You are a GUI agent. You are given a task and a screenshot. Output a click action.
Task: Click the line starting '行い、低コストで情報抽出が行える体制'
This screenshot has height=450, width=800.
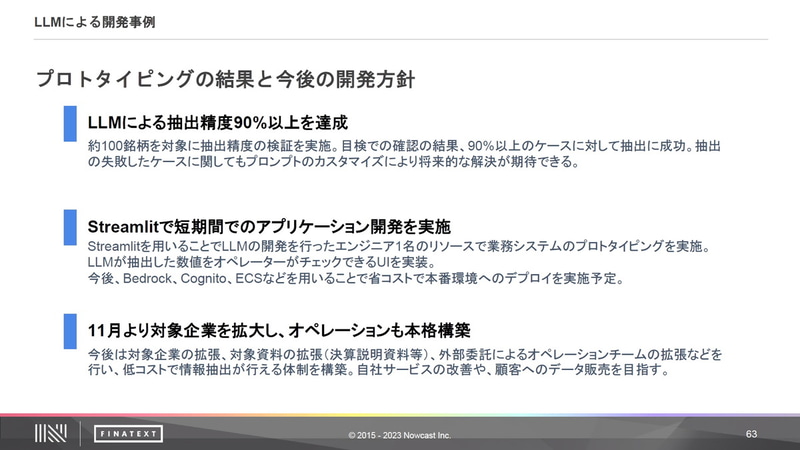click(379, 369)
